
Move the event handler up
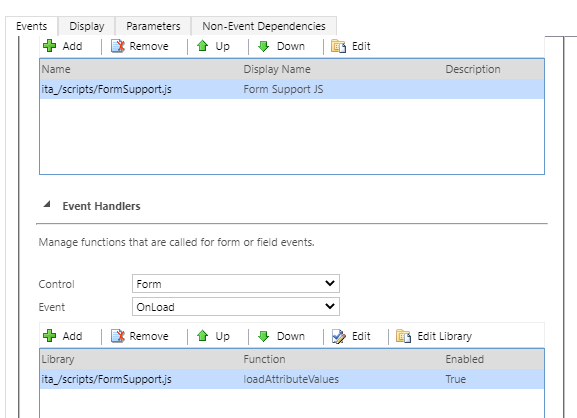[213, 336]
